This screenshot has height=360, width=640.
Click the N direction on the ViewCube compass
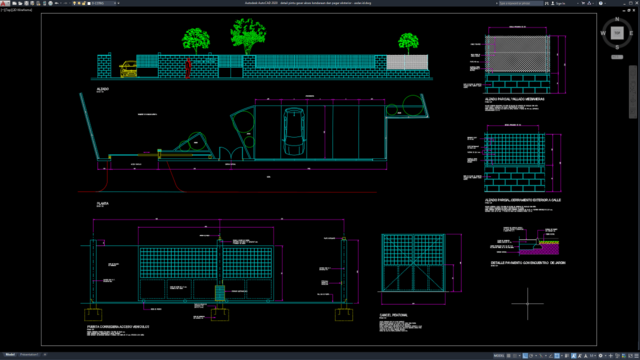617,19
